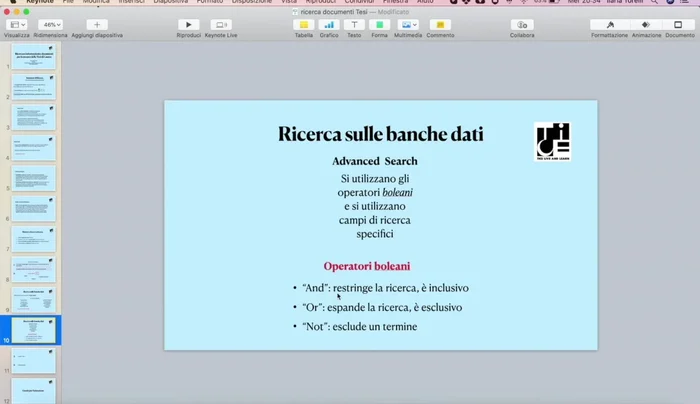Image resolution: width=700 pixels, height=404 pixels.
Task: Select slide 3 thumbnail in navigator
Action: [x=33, y=117]
